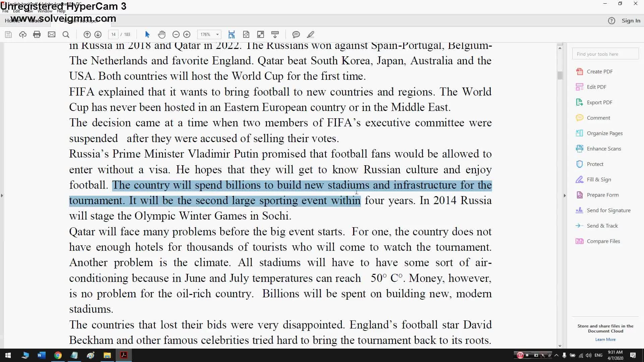Expand the left navigation pane arrow
Image resolution: width=644 pixels, height=362 pixels.
pos(2,195)
